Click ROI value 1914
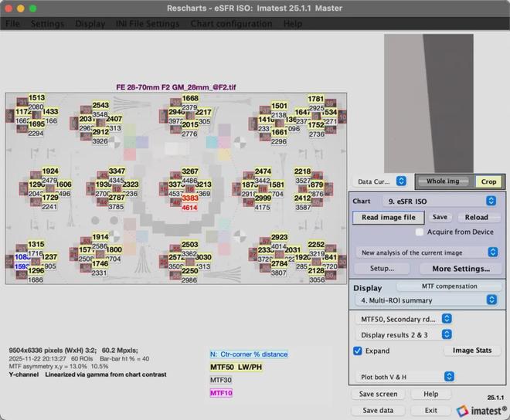 pos(100,237)
